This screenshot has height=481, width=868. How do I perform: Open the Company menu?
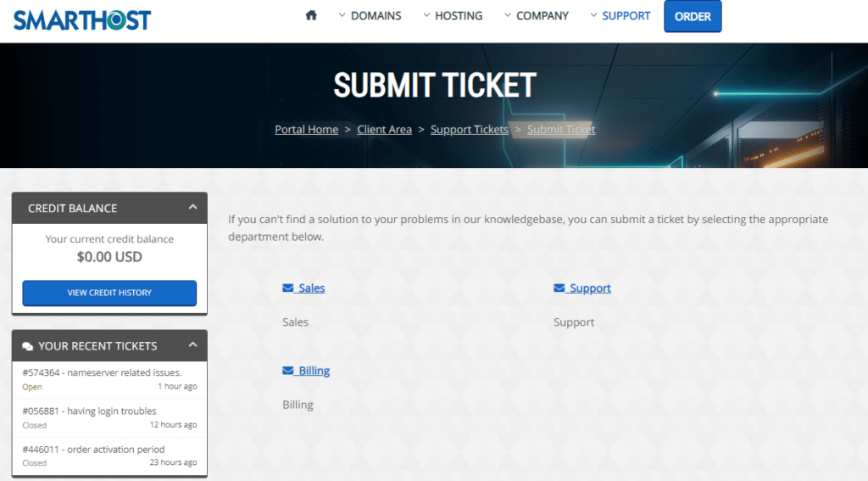coord(536,16)
